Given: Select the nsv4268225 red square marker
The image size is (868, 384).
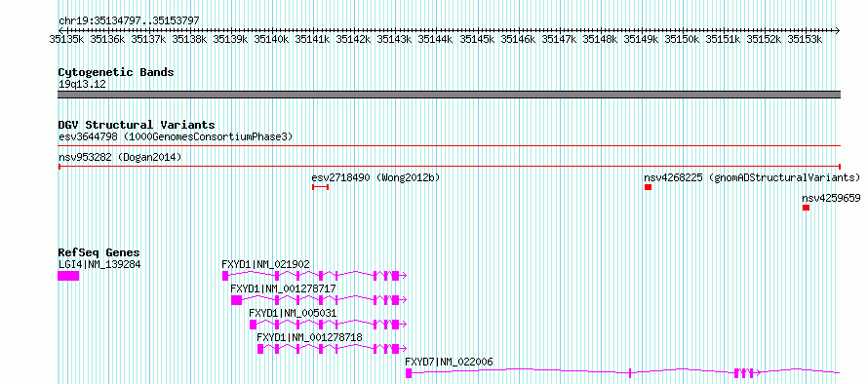Looking at the screenshot, I should [x=649, y=187].
